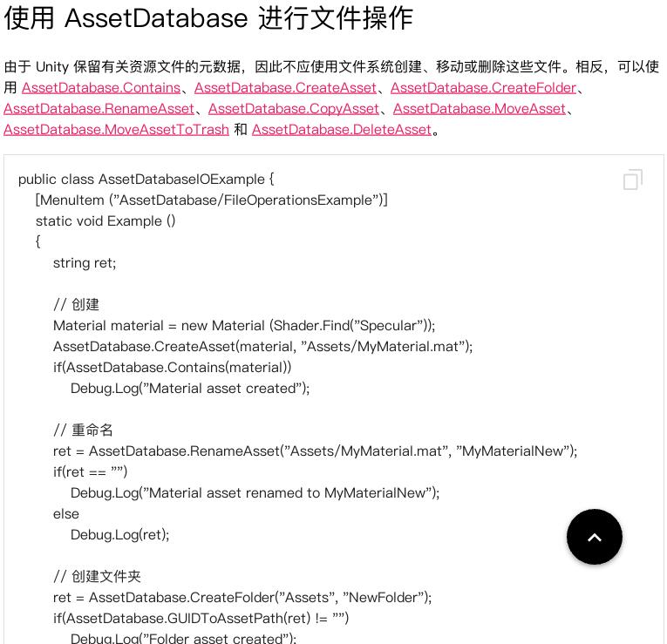Image resolution: width=667 pixels, height=644 pixels.
Task: Click the "if(AssetDatabase.GUIDToAssetPath(ret)" line
Action: pyautogui.click(x=201, y=619)
